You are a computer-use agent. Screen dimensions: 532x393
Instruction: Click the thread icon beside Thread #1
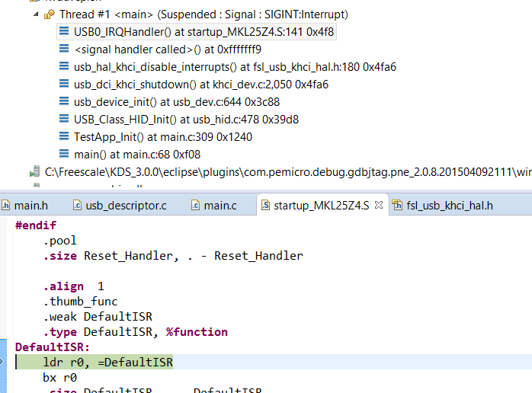pyautogui.click(x=50, y=14)
